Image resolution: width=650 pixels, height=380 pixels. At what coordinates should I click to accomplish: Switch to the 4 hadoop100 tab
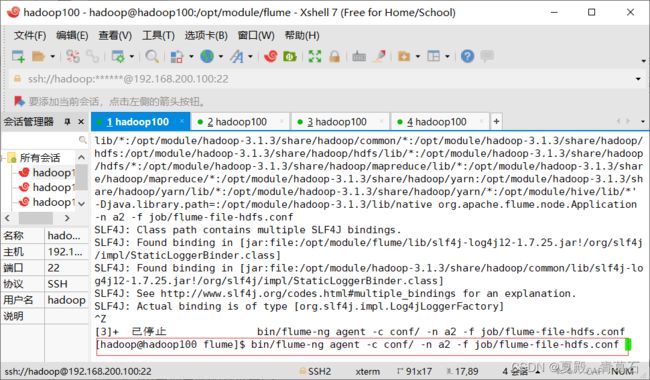pos(440,122)
